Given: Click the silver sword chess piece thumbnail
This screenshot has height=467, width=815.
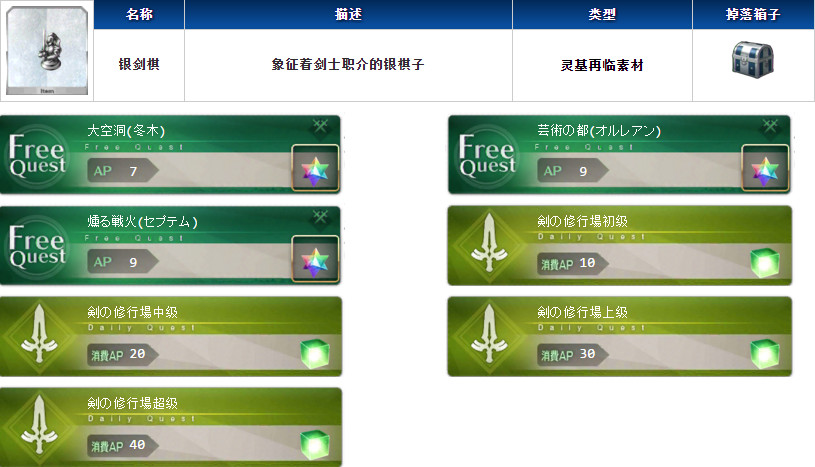Looking at the screenshot, I should pos(47,50).
